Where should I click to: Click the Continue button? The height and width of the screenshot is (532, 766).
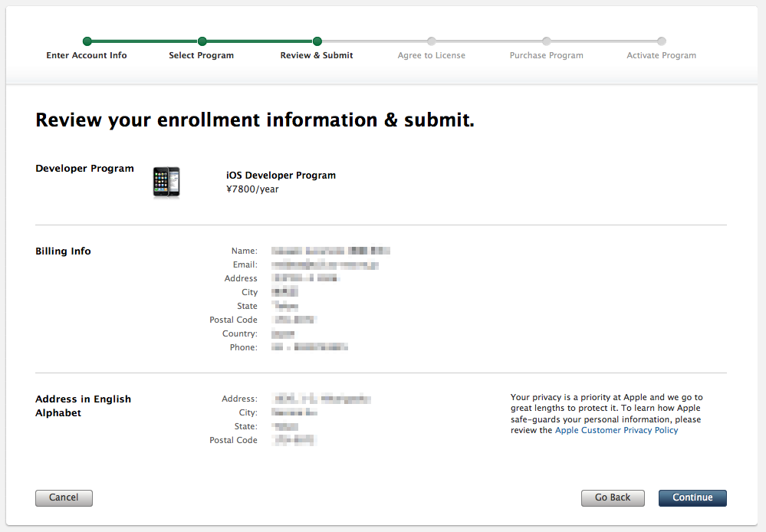pos(692,498)
